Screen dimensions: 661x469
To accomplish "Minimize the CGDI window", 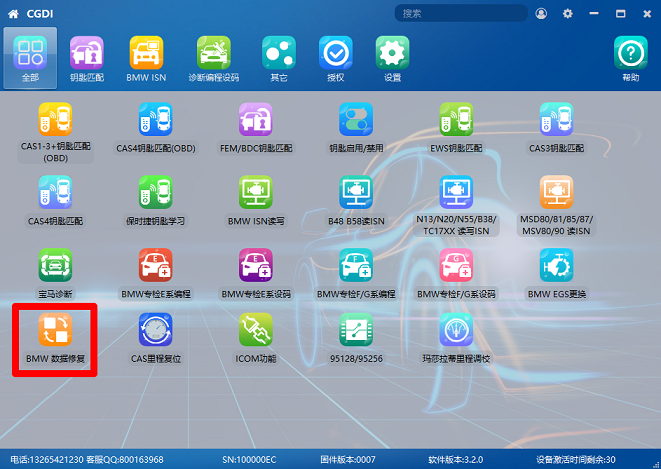I will 594,13.
